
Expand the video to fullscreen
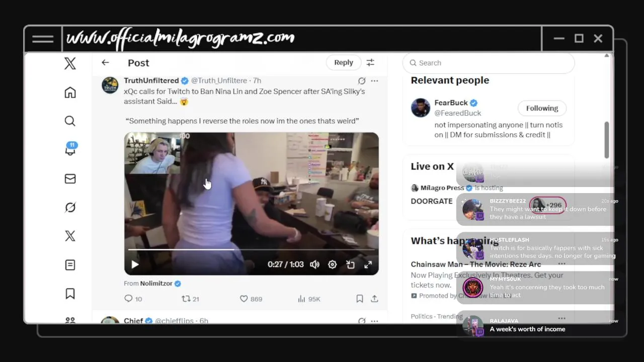point(368,264)
